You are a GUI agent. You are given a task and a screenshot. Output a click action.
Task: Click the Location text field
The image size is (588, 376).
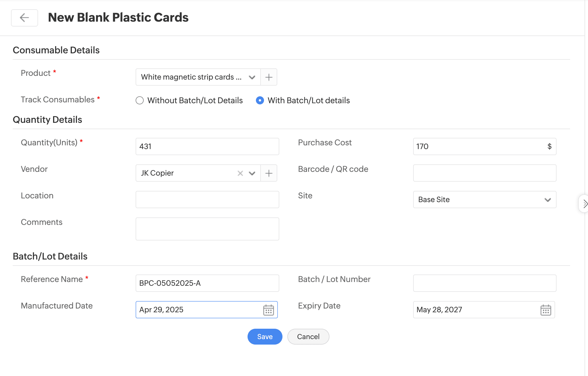[207, 200]
